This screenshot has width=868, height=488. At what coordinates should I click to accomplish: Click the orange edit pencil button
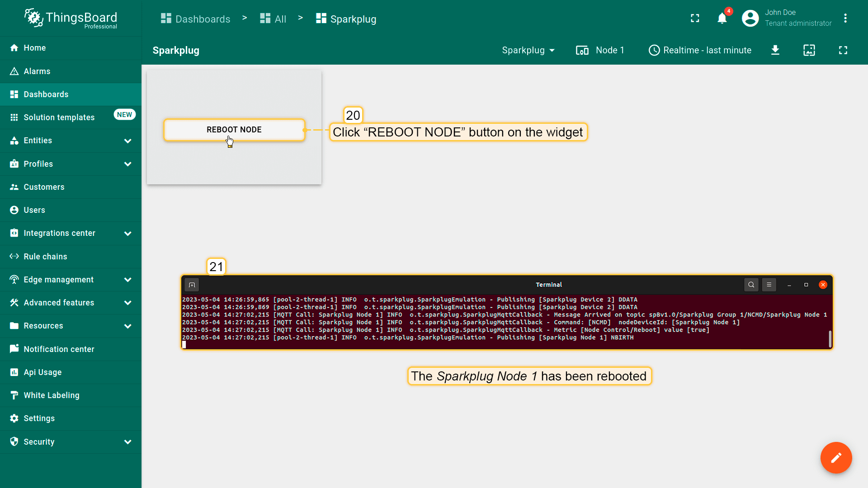click(x=836, y=457)
